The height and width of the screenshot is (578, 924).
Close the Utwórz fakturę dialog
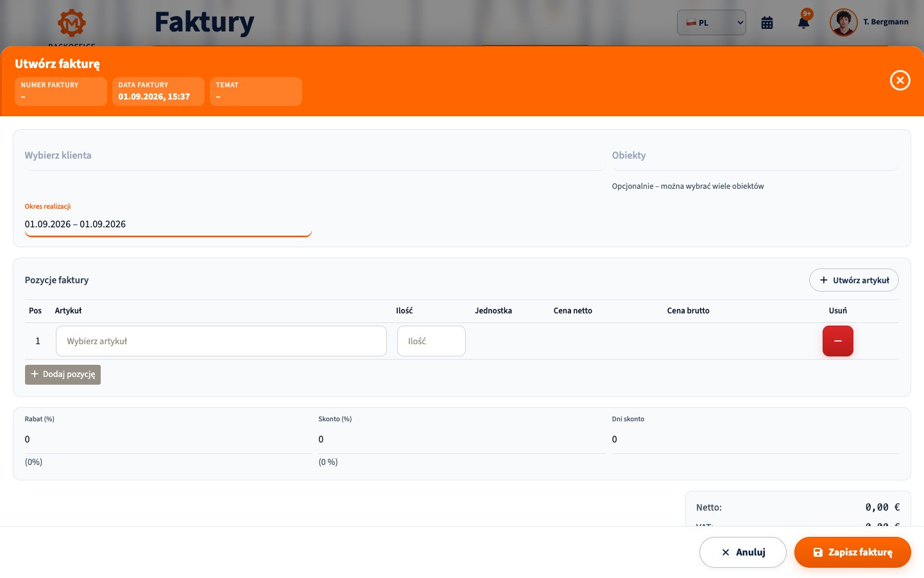coord(900,80)
